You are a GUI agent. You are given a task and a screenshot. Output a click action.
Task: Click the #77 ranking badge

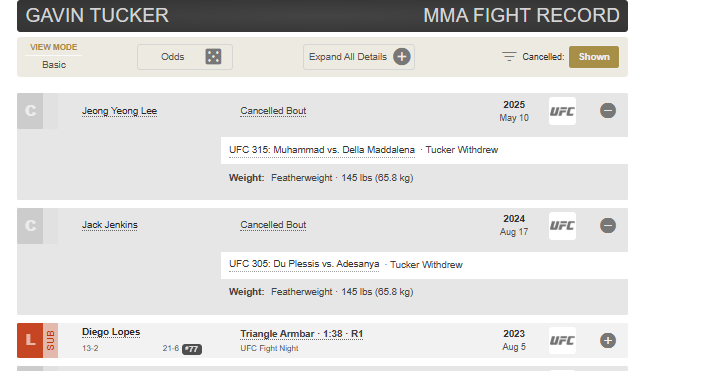192,349
